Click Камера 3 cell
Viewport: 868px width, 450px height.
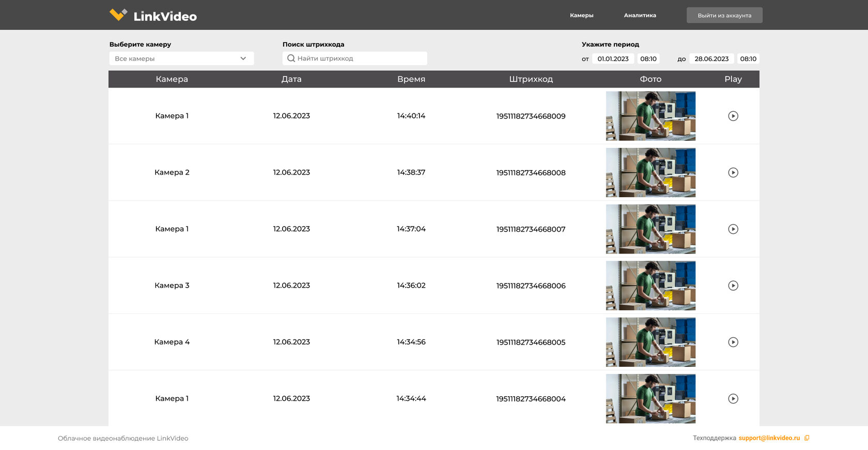click(172, 286)
